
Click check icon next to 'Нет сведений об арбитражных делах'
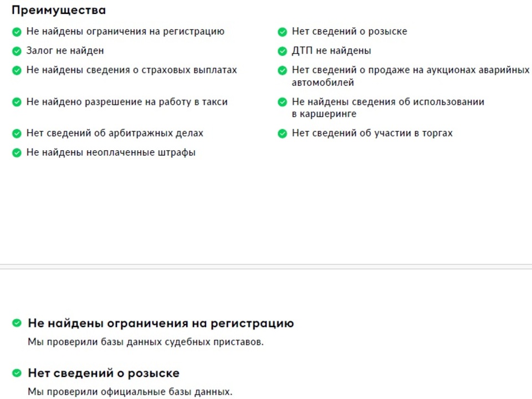tap(17, 134)
